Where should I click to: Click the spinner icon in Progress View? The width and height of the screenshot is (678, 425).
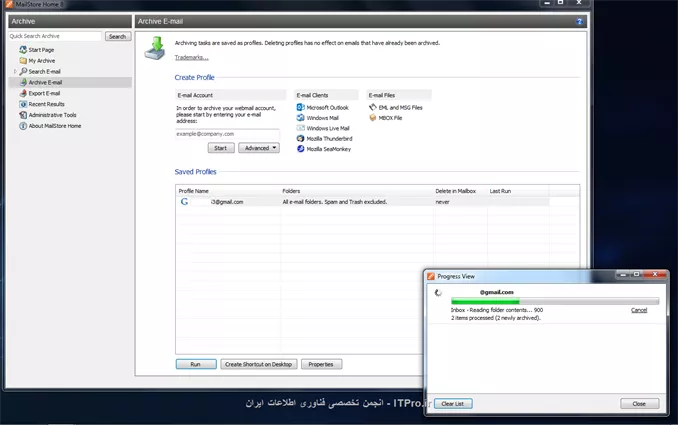(438, 293)
